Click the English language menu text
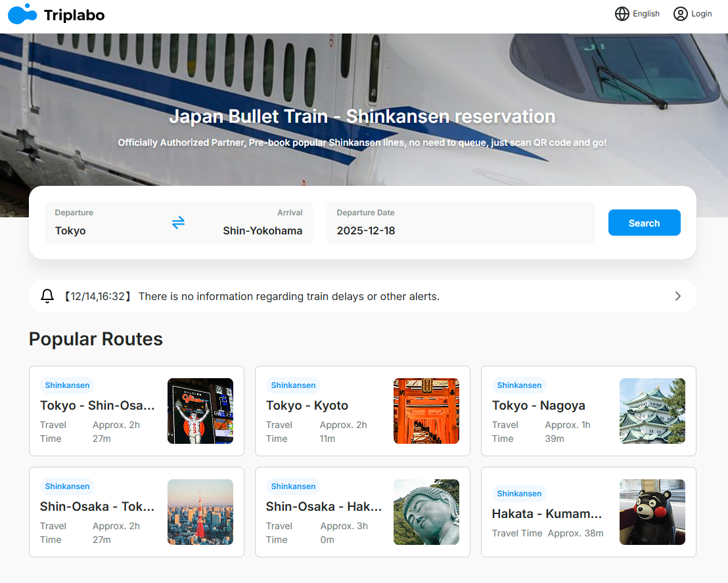728x583 pixels. point(646,14)
